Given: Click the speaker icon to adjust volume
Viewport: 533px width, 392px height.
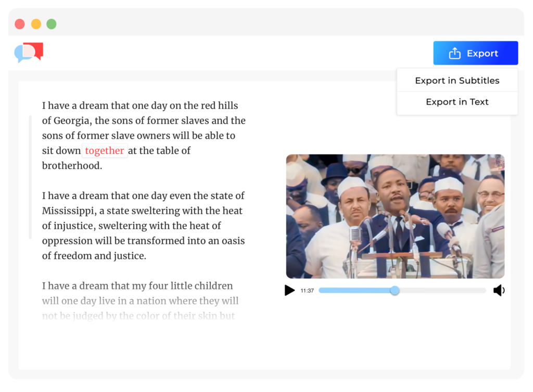Looking at the screenshot, I should click(499, 291).
